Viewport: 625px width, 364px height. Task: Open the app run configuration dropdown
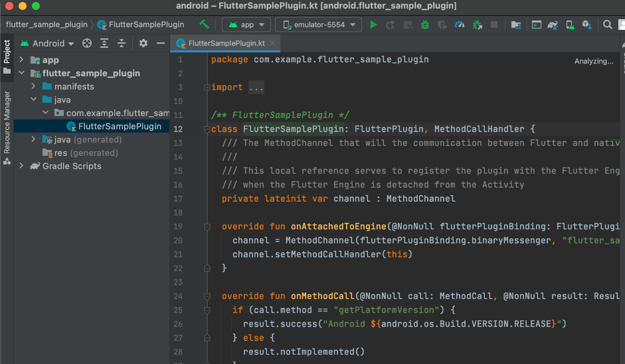pyautogui.click(x=246, y=25)
